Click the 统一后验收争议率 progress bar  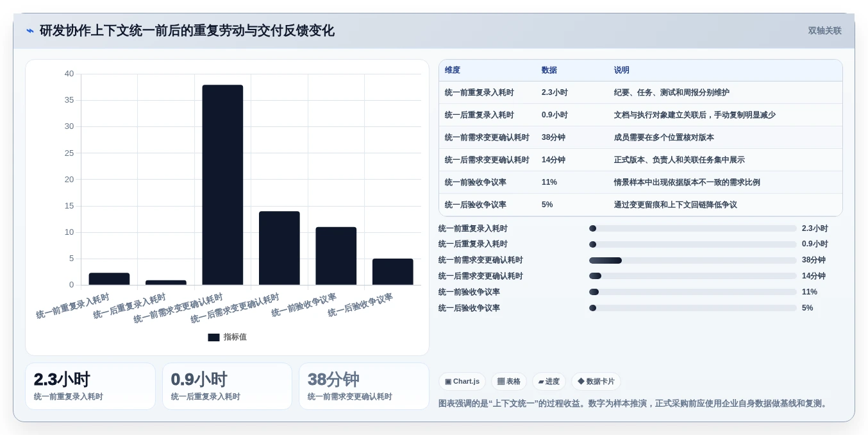[x=693, y=309]
